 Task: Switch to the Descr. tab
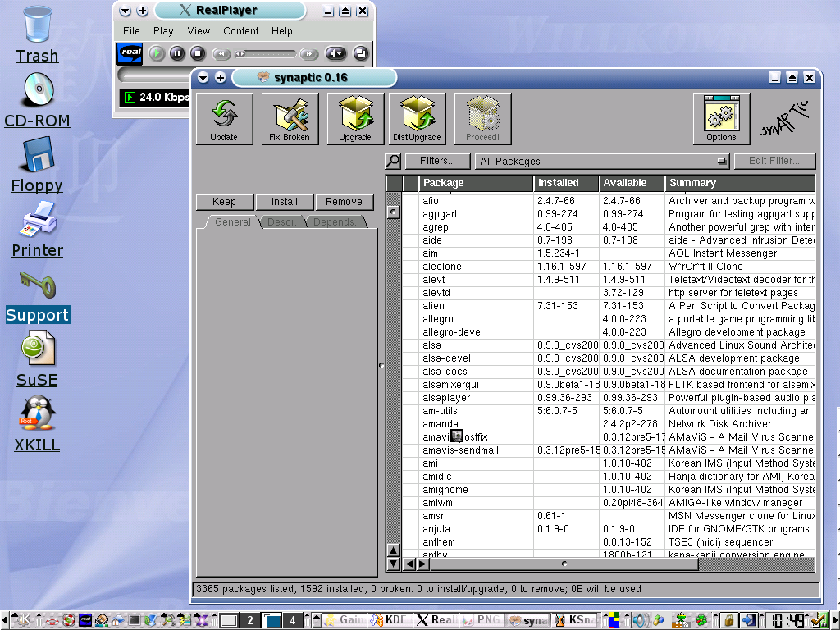click(x=282, y=221)
